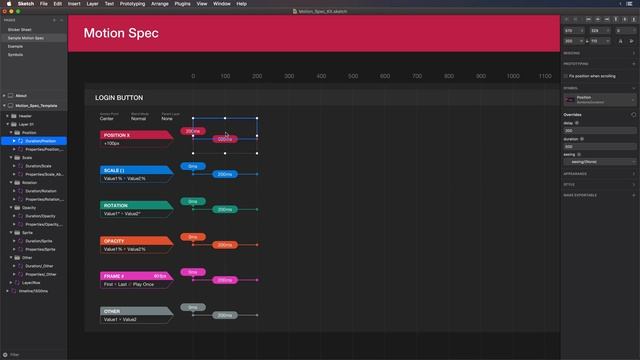
Task: Click the delay override input field
Action: (599, 131)
